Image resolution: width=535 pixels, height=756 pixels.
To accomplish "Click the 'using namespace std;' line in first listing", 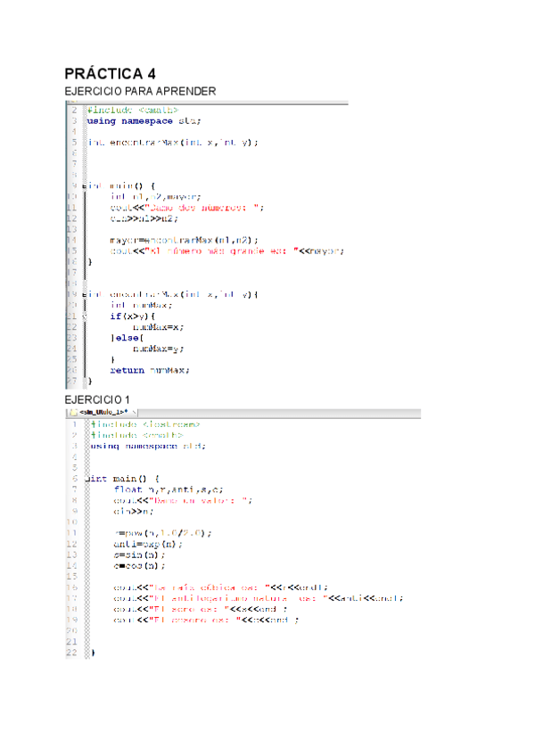I will pyautogui.click(x=144, y=121).
